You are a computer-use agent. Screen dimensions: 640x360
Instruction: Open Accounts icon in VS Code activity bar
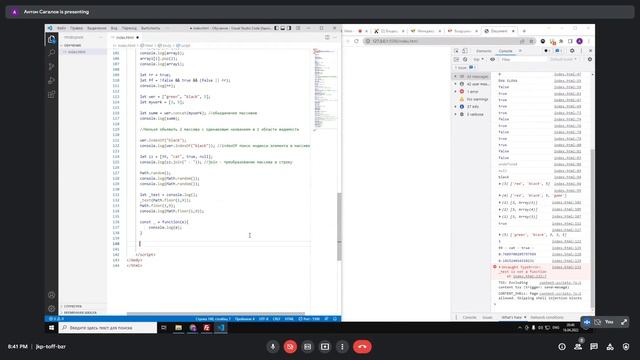[x=51, y=295]
